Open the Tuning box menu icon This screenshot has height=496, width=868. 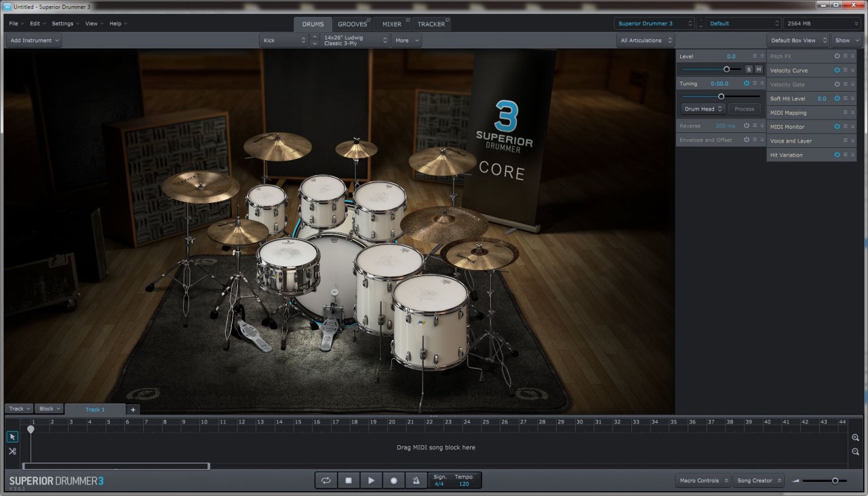click(755, 83)
